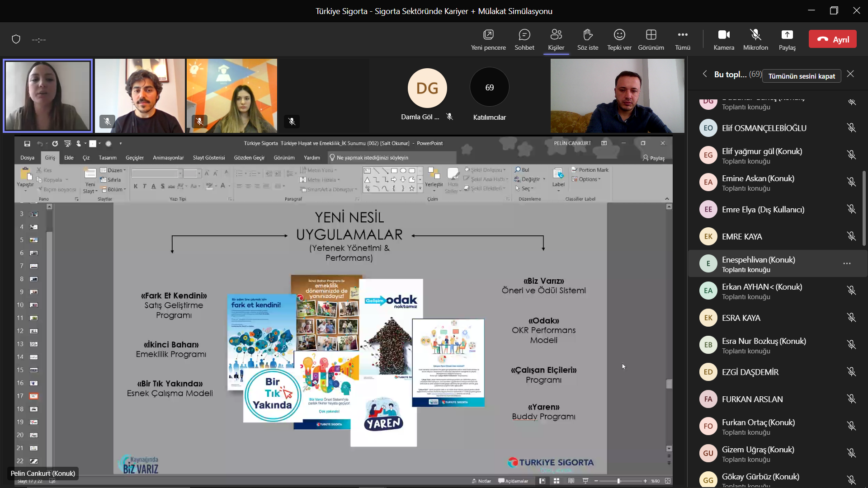
Task: Open Yeni pencere pop-out button
Action: point(488,40)
